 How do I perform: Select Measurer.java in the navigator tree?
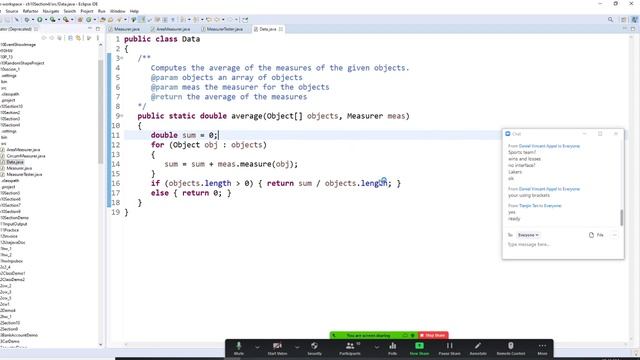(x=19, y=168)
